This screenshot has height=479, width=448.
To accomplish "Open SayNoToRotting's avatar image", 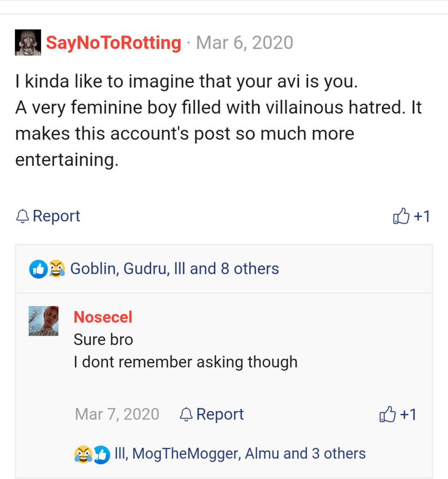I will click(28, 43).
